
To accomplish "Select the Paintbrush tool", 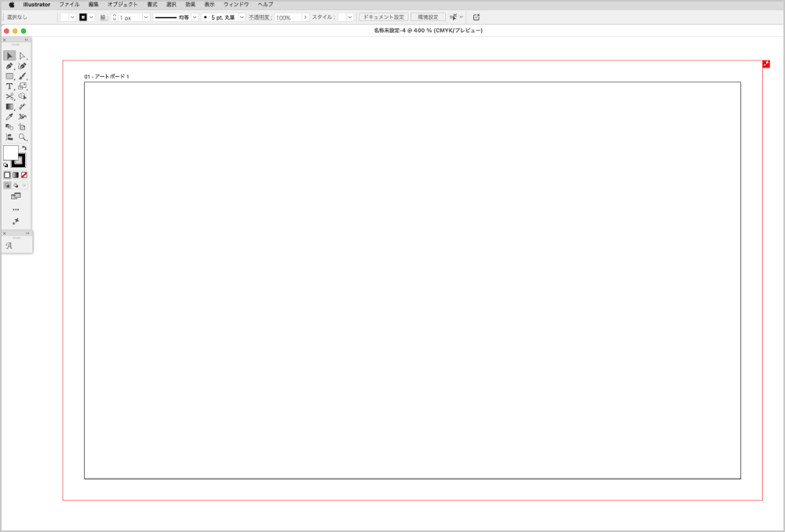I will pos(23,75).
